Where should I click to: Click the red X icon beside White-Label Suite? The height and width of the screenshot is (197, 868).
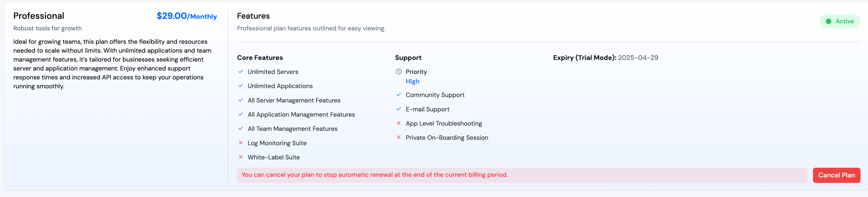[x=241, y=157]
